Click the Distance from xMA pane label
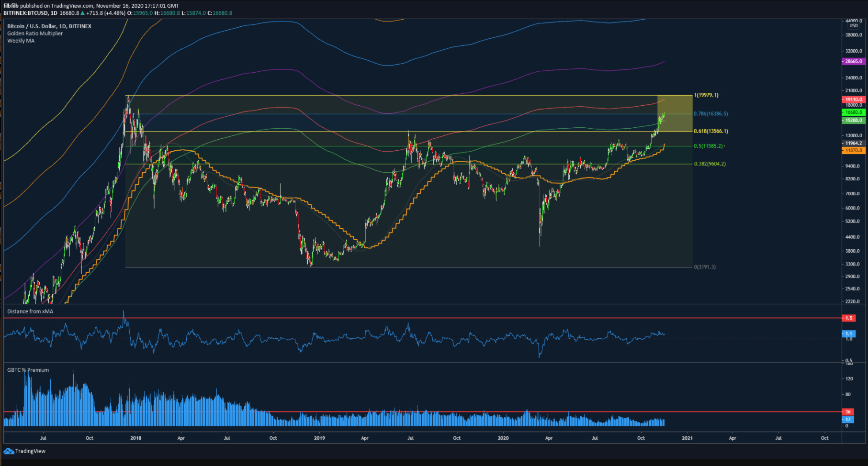The height and width of the screenshot is (466, 868). [x=30, y=311]
